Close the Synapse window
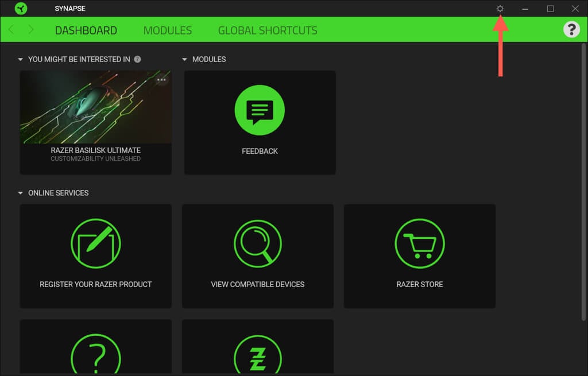Screen dimensions: 588x376 pos(575,9)
